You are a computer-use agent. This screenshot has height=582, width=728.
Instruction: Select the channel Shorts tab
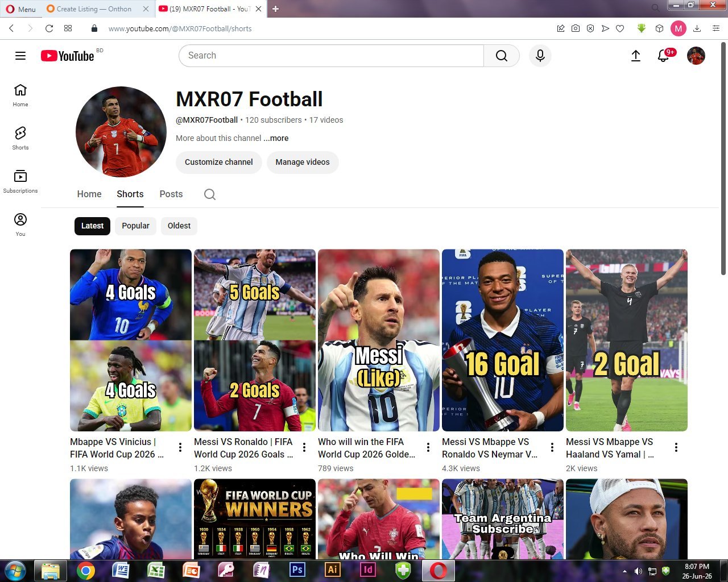tap(130, 194)
